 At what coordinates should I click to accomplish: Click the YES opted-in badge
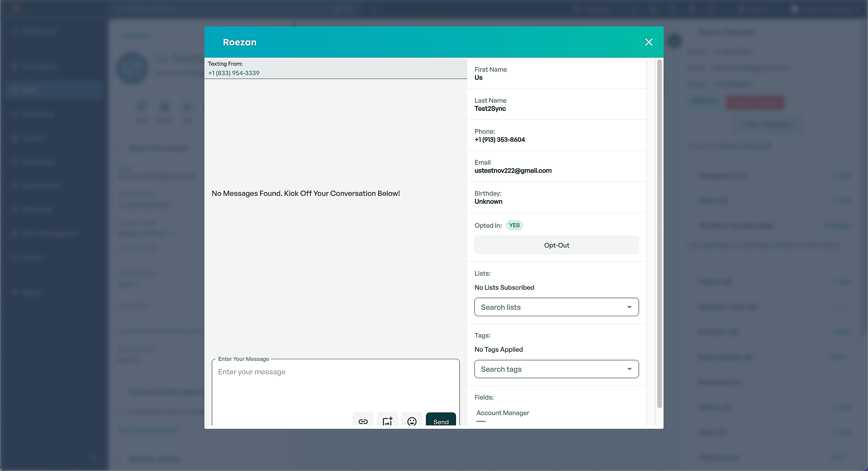(514, 225)
